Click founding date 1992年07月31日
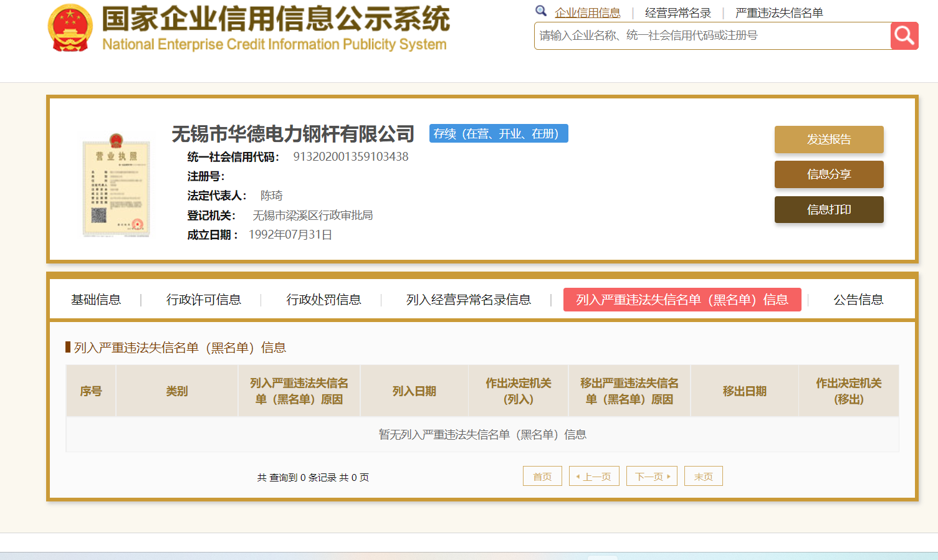Screen dimensions: 938x560 pyautogui.click(x=290, y=235)
